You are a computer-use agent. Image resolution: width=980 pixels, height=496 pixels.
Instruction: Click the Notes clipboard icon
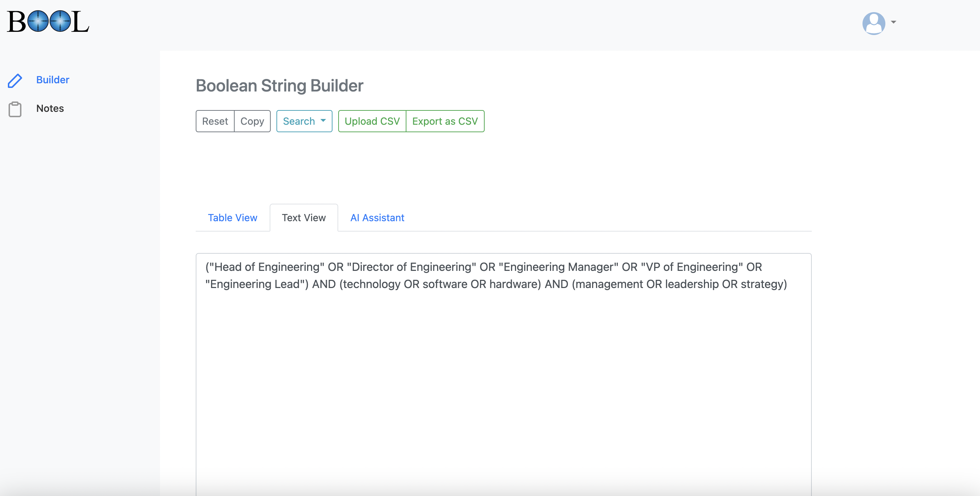tap(15, 109)
